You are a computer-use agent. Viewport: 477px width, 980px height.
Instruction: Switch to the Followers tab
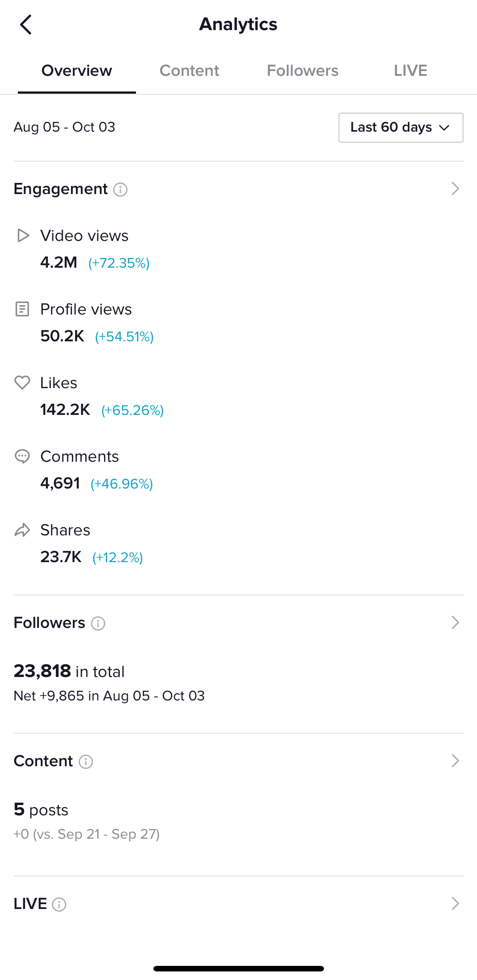302,71
